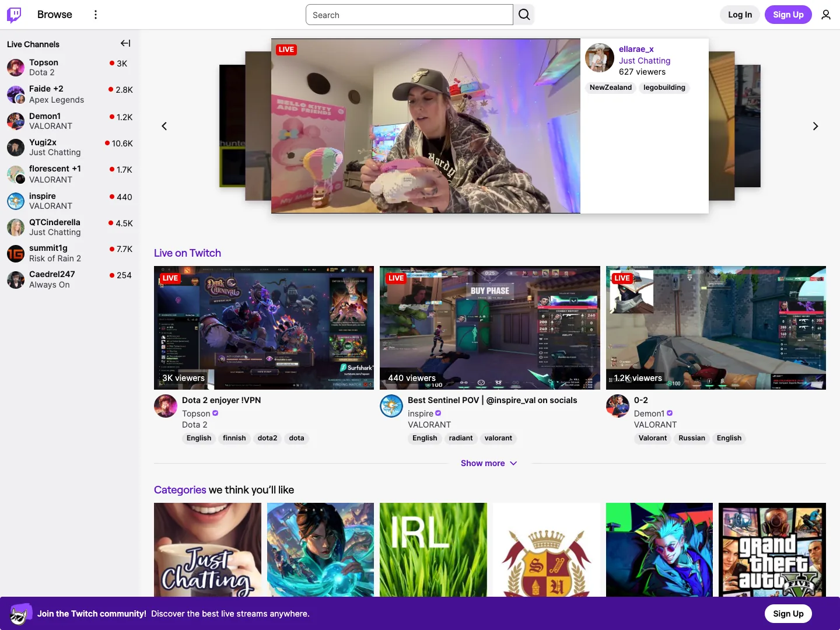This screenshot has width=840, height=630.
Task: Click the Log In button
Action: (740, 15)
